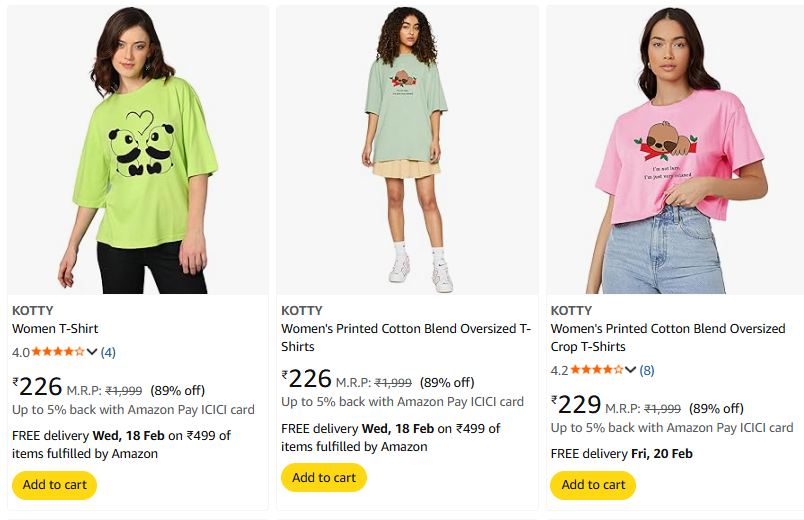Viewport: 804px width, 520px height.
Task: Click the ₹229 price of crop T-shirt
Action: (x=577, y=405)
